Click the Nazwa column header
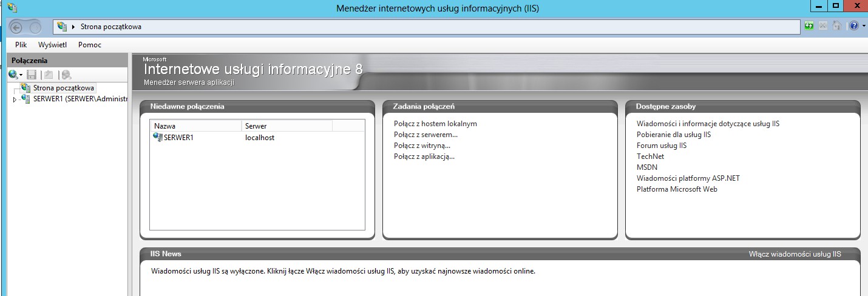 click(195, 126)
